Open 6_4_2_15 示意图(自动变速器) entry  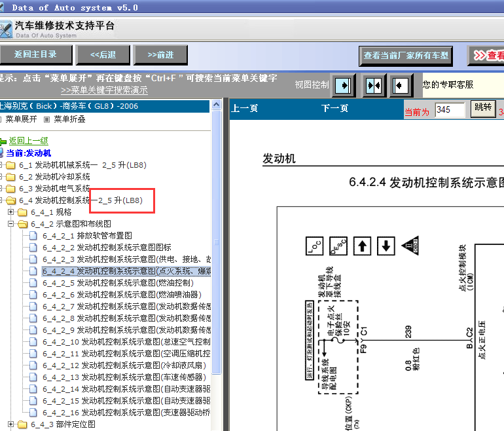[x=126, y=401]
